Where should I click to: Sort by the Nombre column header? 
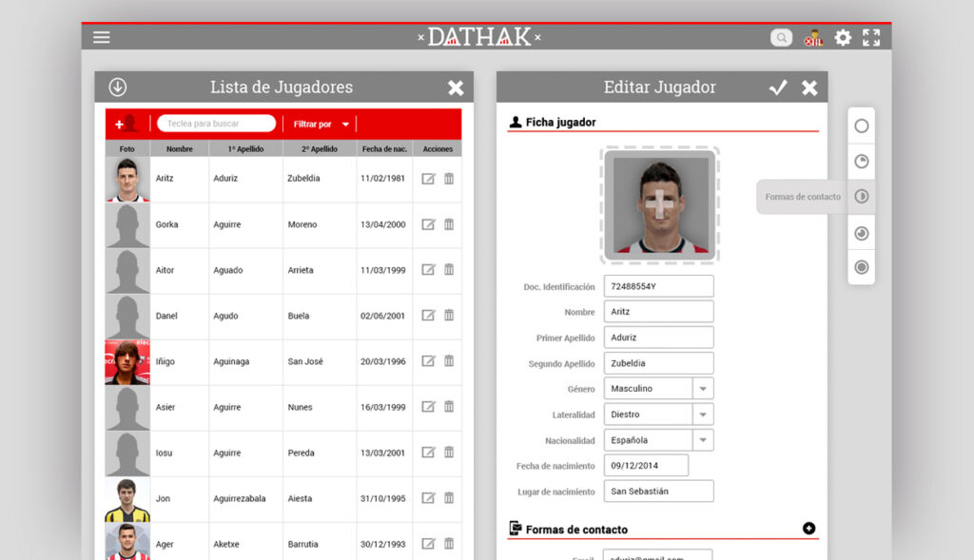coord(179,149)
